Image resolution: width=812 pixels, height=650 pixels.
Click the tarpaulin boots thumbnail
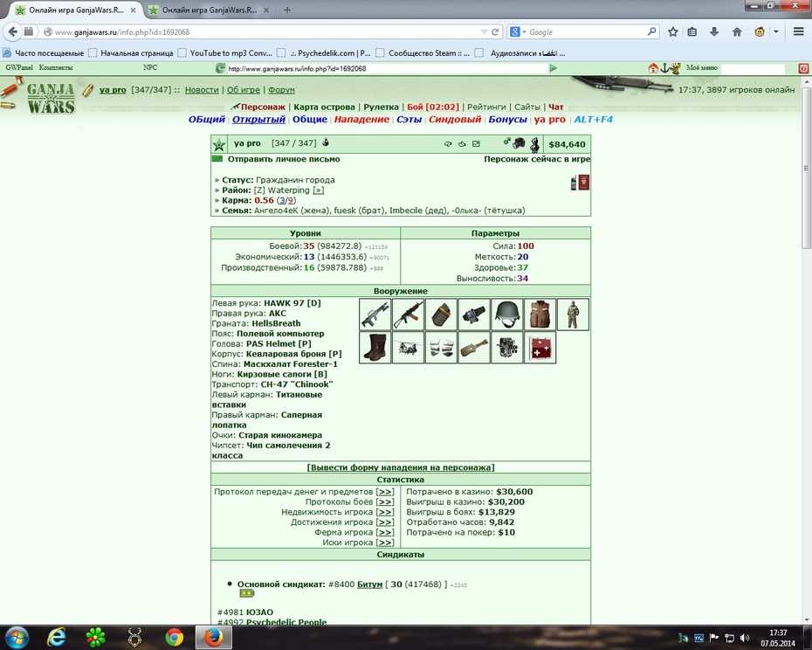click(x=375, y=348)
